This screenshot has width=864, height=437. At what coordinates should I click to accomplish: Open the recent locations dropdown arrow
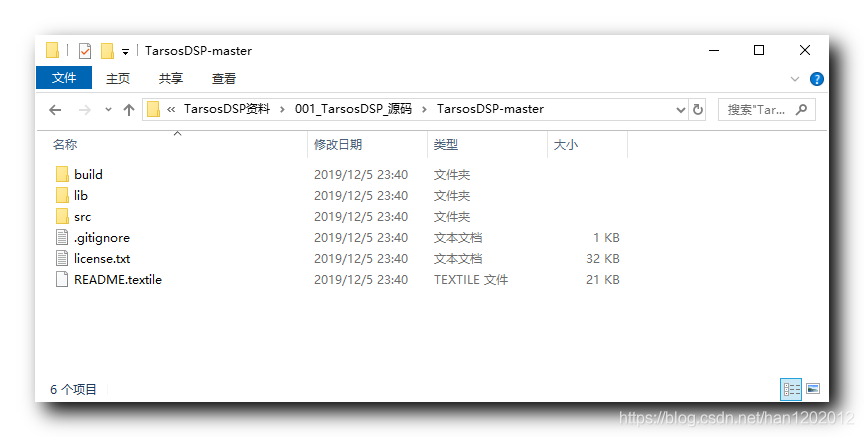109,110
